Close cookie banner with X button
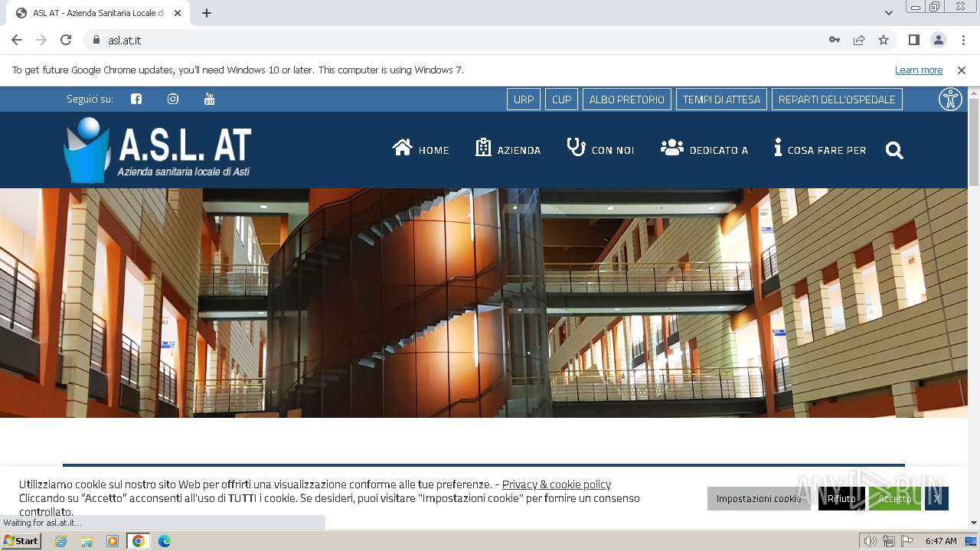The height and width of the screenshot is (551, 980). (x=936, y=498)
